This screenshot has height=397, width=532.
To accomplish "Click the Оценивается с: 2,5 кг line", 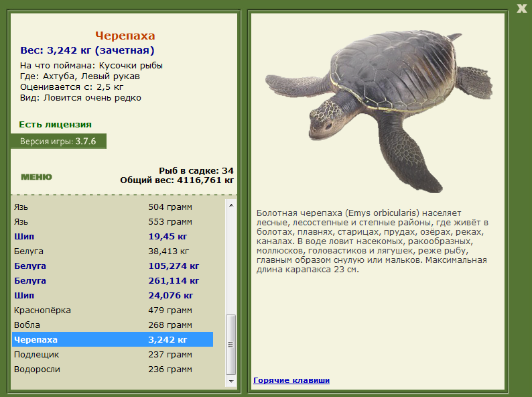I will pos(72,87).
